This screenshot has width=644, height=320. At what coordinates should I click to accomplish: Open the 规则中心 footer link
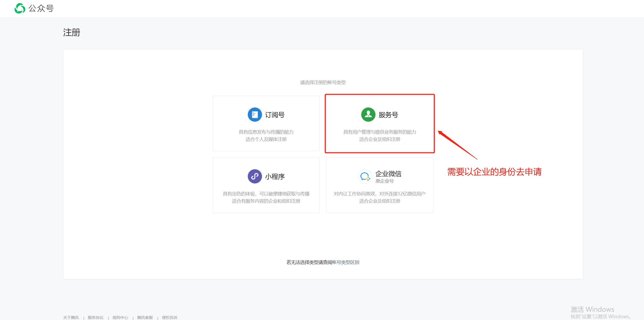120,317
